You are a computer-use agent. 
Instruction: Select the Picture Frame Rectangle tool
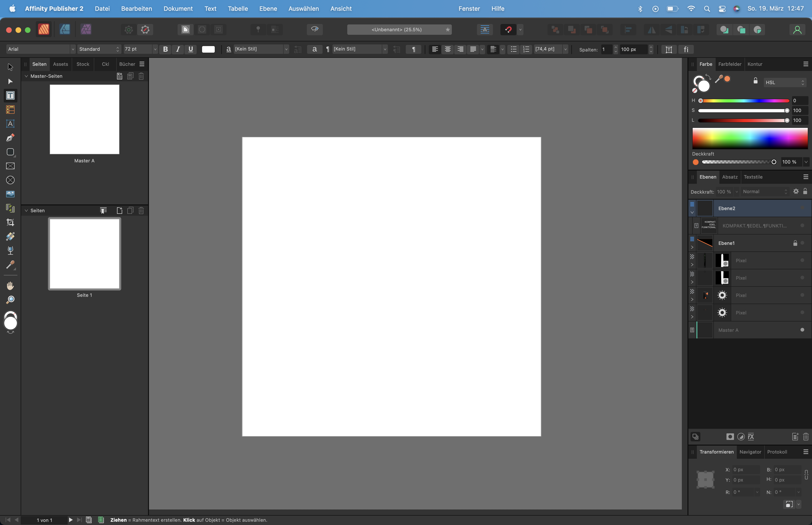click(10, 166)
